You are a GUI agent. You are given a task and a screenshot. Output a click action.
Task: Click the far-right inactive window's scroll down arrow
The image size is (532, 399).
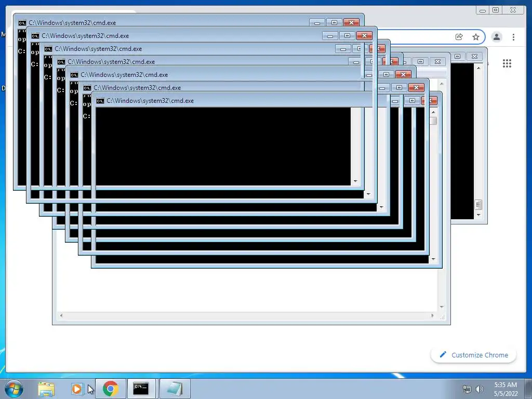click(x=478, y=215)
